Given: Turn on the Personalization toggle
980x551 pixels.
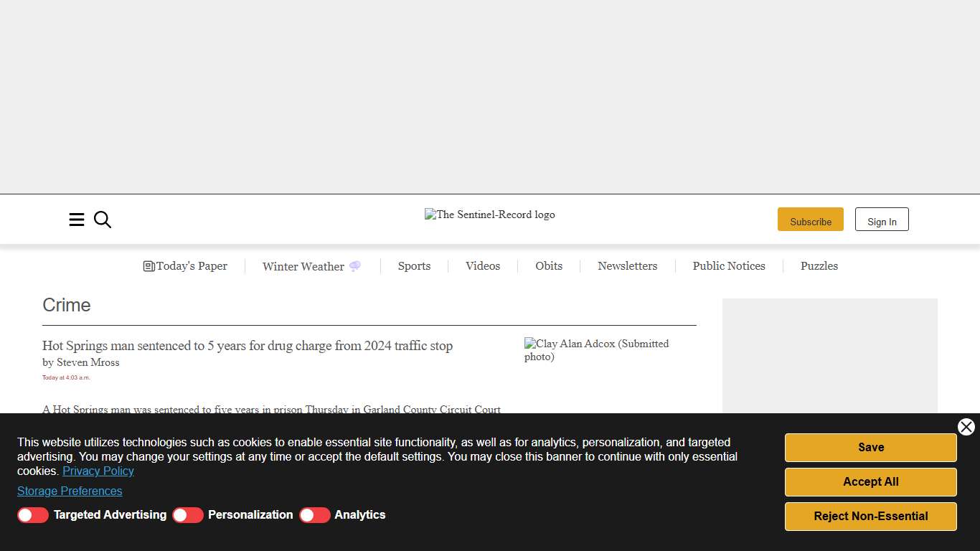Looking at the screenshot, I should tap(188, 515).
